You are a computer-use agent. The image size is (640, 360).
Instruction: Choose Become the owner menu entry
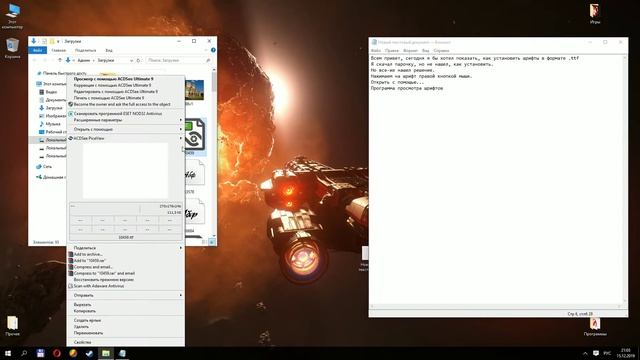point(126,104)
